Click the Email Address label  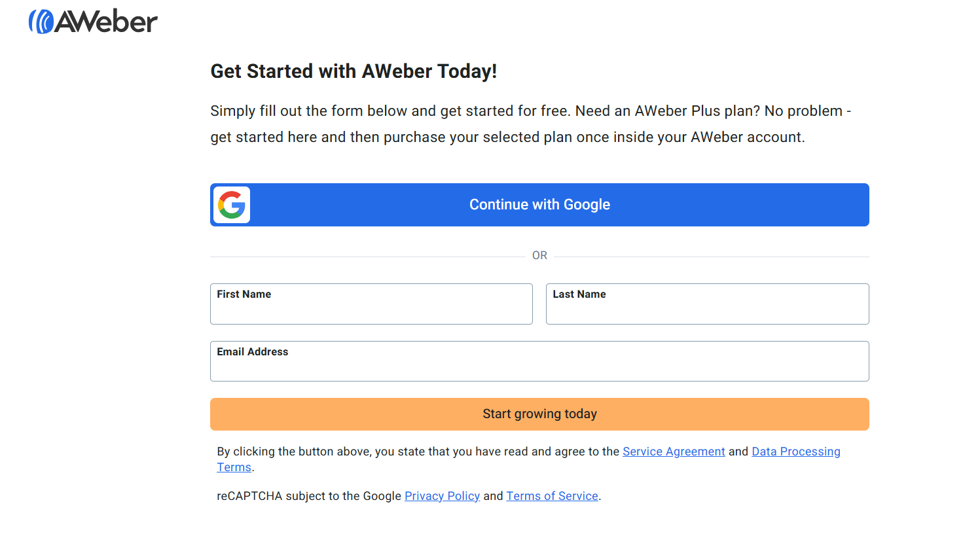[x=252, y=351]
